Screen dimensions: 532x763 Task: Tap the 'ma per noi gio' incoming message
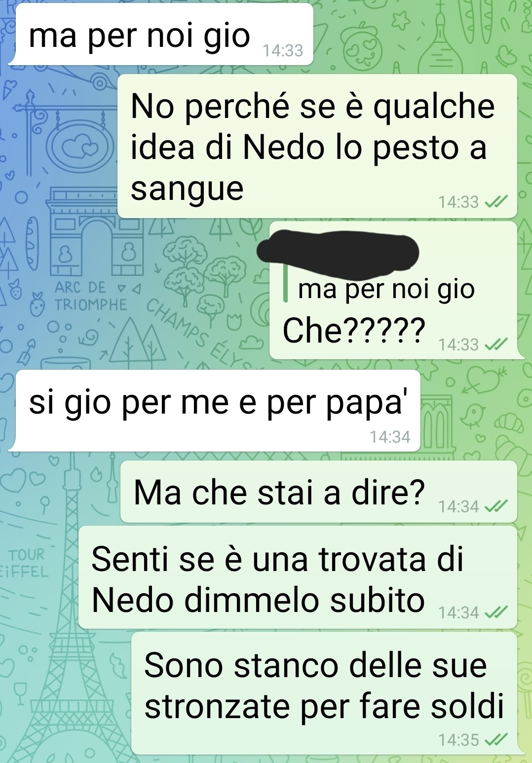pos(162,34)
